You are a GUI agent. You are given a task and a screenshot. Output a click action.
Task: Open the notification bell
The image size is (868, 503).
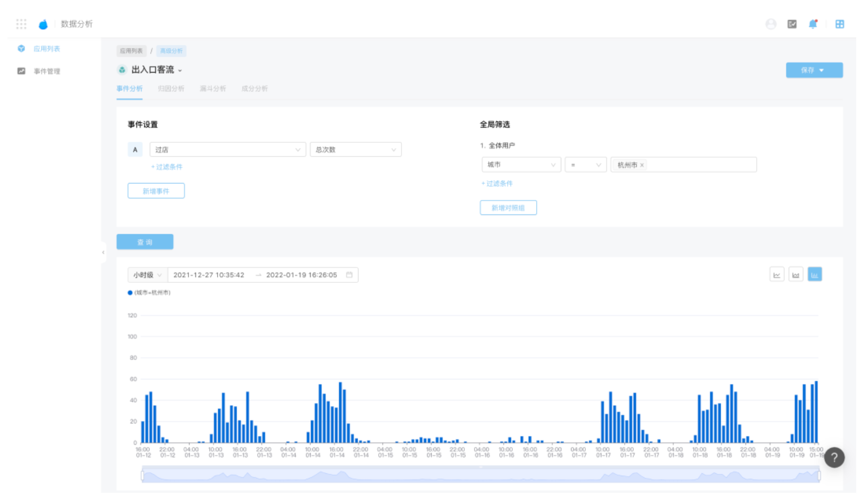[x=813, y=24]
